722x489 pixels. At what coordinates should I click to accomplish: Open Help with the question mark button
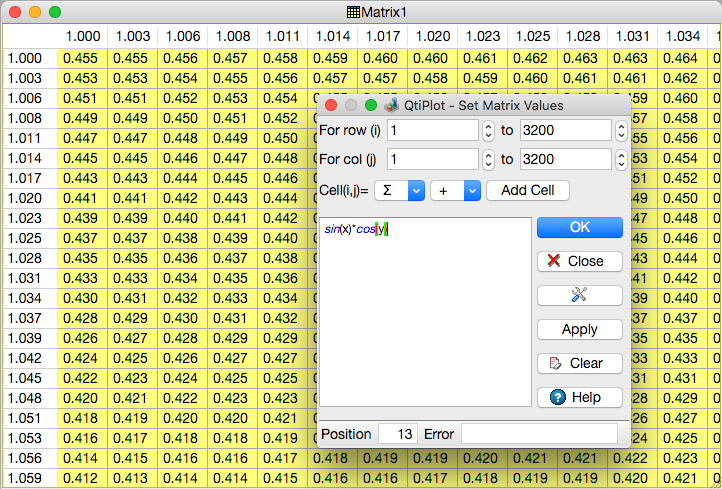(579, 397)
